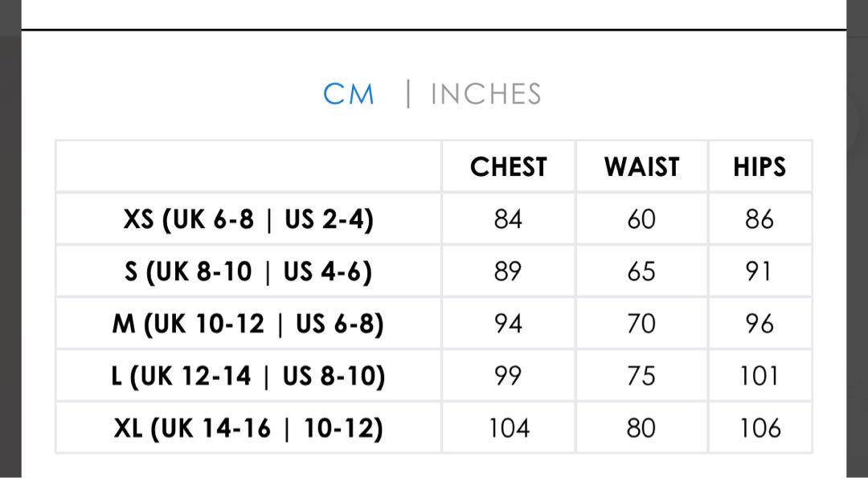Screen dimensions: 868x478
Task: Click the XS waist value 60
Action: [641, 219]
